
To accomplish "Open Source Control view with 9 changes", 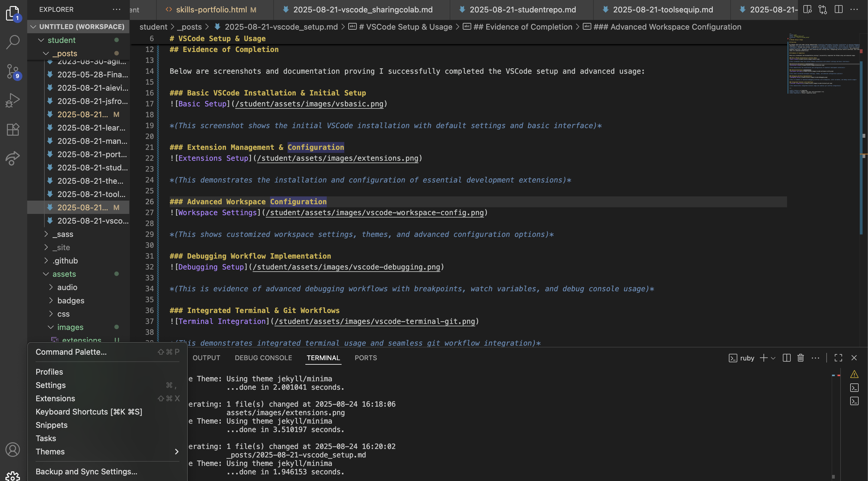I will 13,72.
